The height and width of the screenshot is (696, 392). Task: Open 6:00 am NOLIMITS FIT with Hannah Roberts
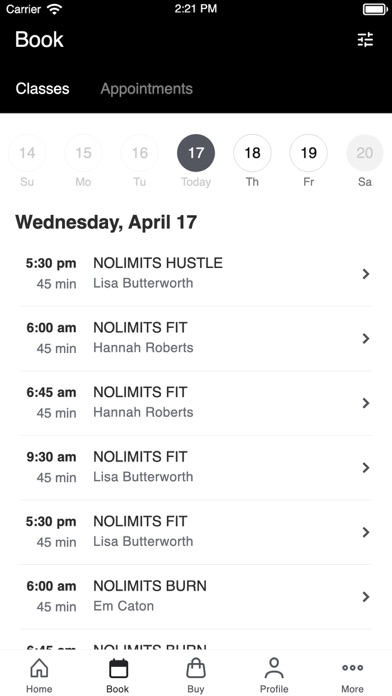pyautogui.click(x=196, y=339)
